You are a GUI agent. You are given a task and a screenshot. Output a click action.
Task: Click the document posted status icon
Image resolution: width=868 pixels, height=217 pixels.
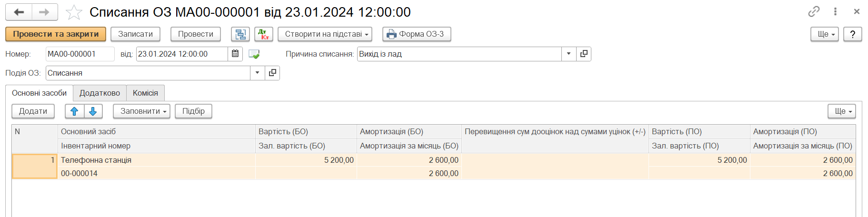pyautogui.click(x=254, y=54)
